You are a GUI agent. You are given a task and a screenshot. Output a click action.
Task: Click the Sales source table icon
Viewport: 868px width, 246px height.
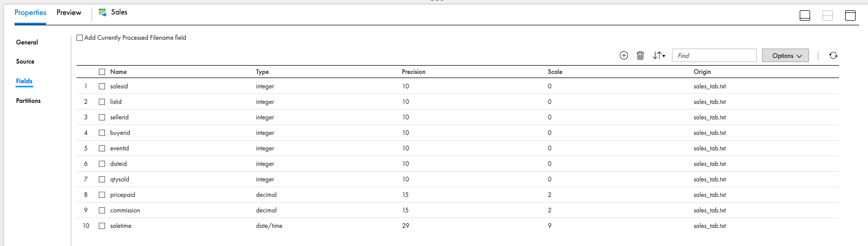pyautogui.click(x=102, y=12)
